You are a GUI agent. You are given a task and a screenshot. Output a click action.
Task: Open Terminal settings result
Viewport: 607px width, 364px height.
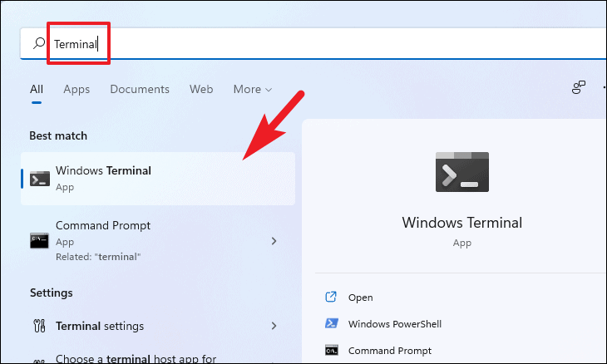tap(158, 326)
